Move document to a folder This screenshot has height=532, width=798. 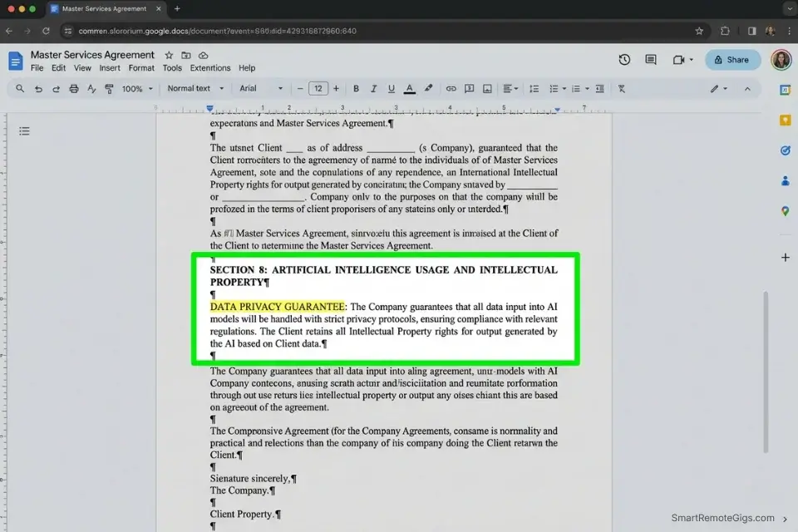pos(186,55)
